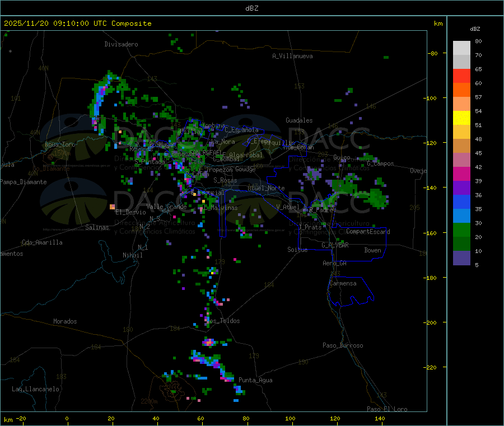This screenshot has width=504, height=426.
Task: Click the -80 km axis tick label
Action: click(x=433, y=53)
